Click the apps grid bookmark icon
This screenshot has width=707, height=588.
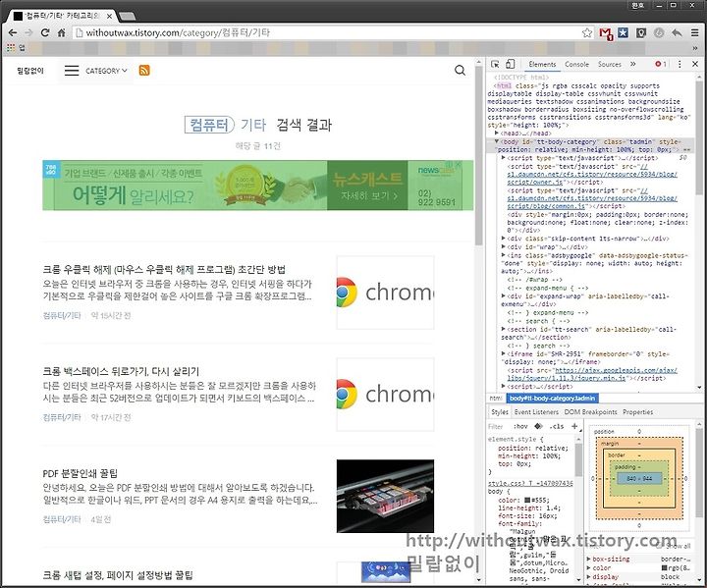click(x=11, y=47)
